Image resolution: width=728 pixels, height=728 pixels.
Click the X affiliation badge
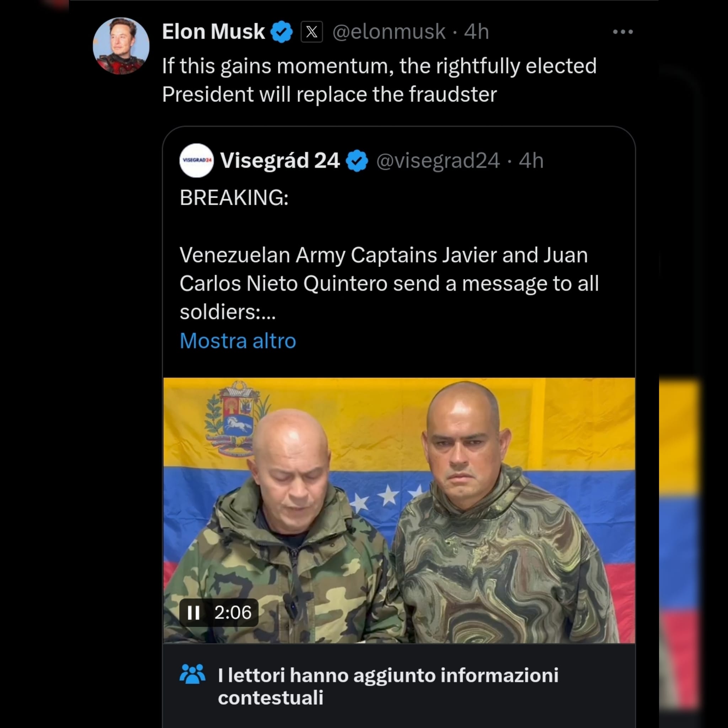[312, 32]
